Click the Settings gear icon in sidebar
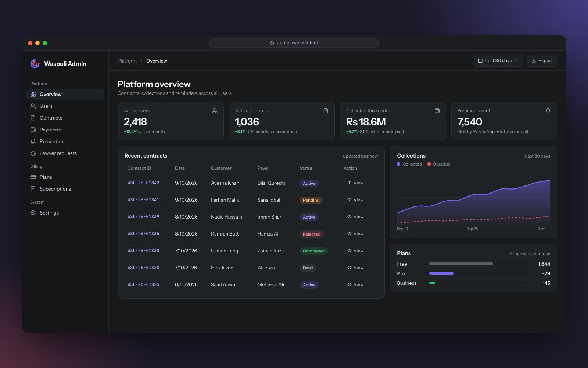 [x=33, y=213]
